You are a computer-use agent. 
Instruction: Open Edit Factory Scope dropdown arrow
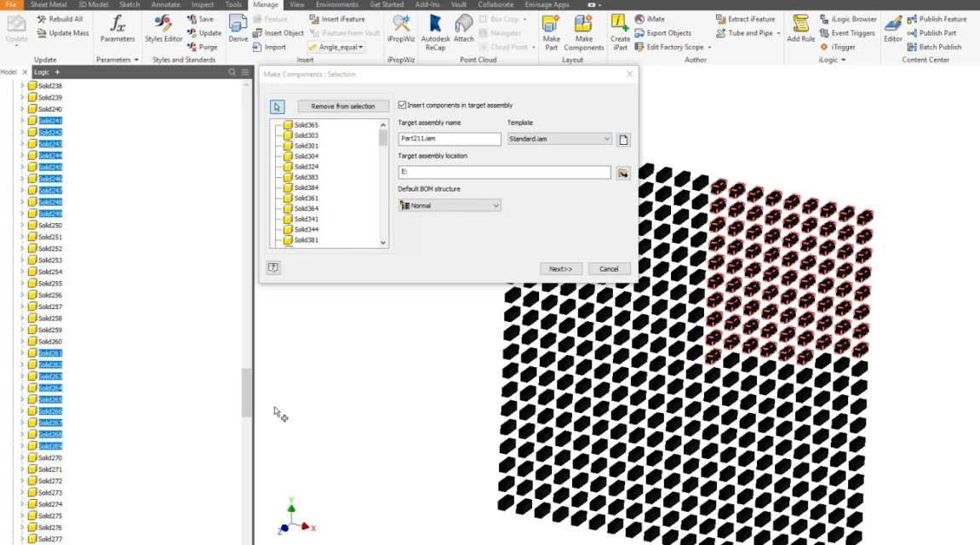click(x=709, y=48)
